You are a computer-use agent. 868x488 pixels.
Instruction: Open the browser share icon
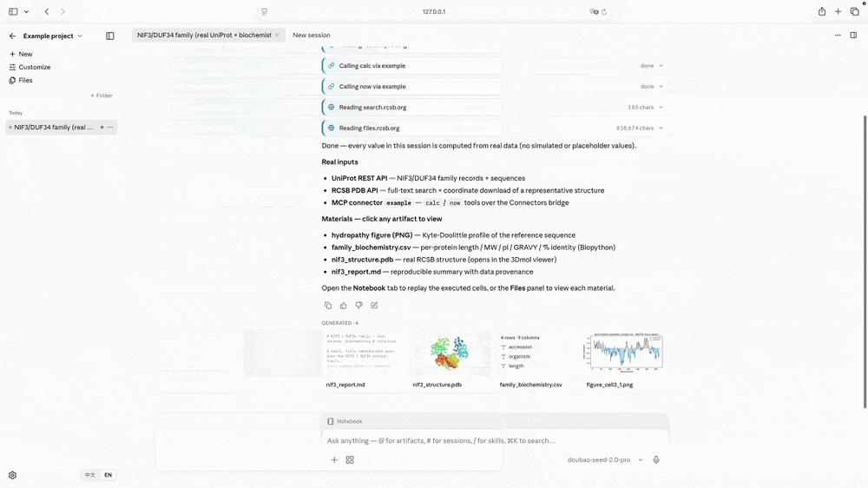[822, 11]
